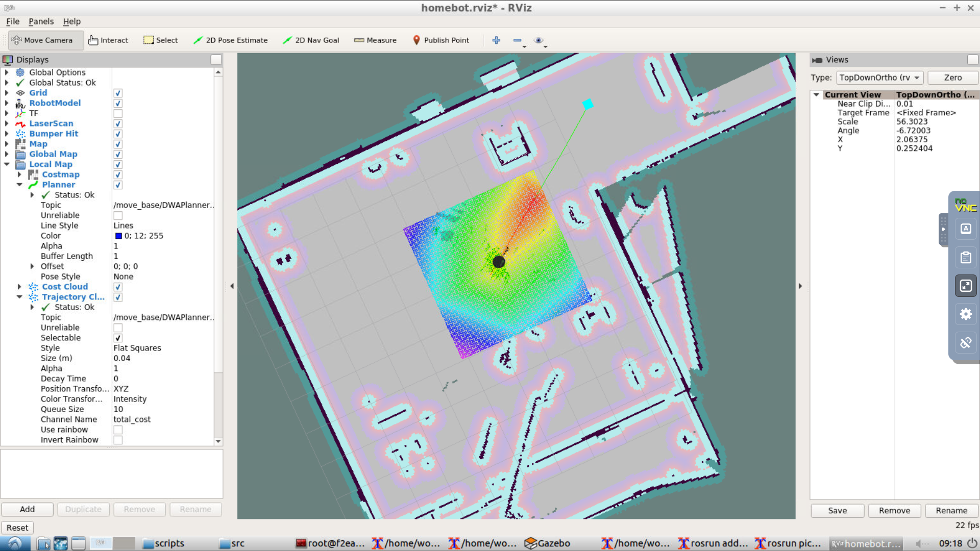This screenshot has width=980, height=551.
Task: Select the 2D Pose Estimate tool
Action: point(230,40)
